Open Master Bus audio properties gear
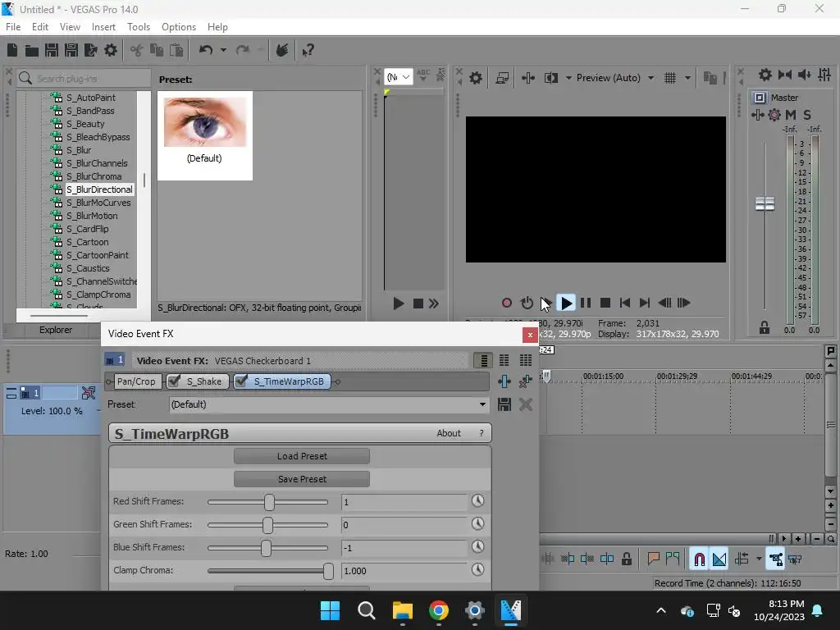Screen dimensions: 840x630 pos(765,75)
